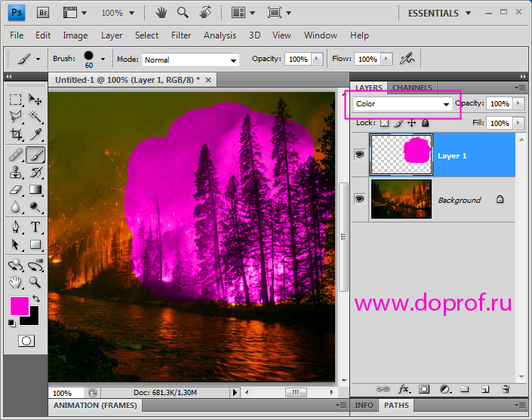Select the Magic Wand tool
The width and height of the screenshot is (532, 420).
tap(35, 117)
